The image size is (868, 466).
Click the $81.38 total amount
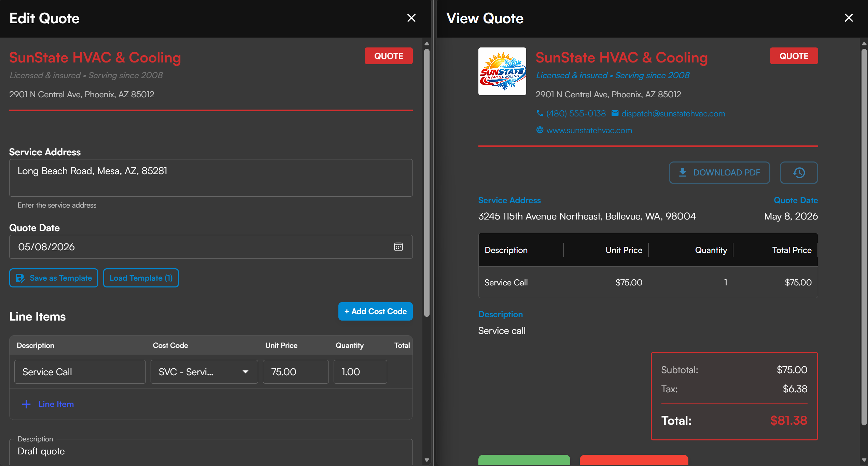[x=789, y=421]
